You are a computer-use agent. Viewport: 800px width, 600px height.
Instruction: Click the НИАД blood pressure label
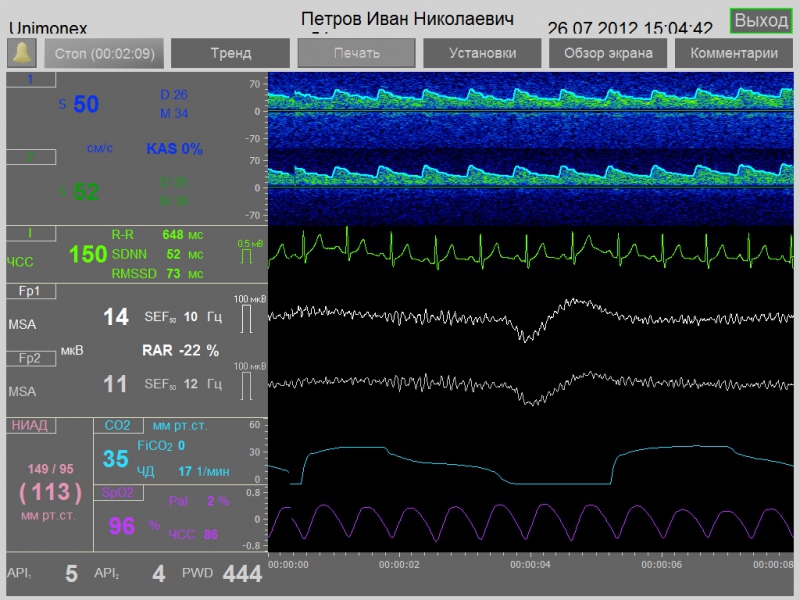[29, 425]
